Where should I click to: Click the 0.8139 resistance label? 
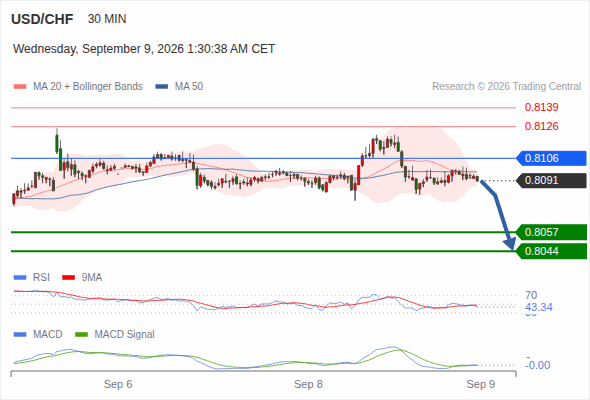pyautogui.click(x=541, y=108)
